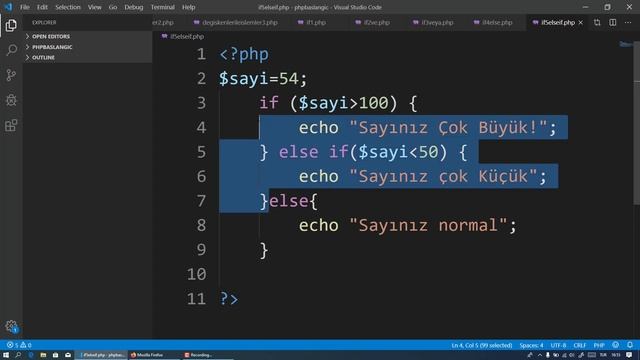Open the Go menu

tap(113, 7)
